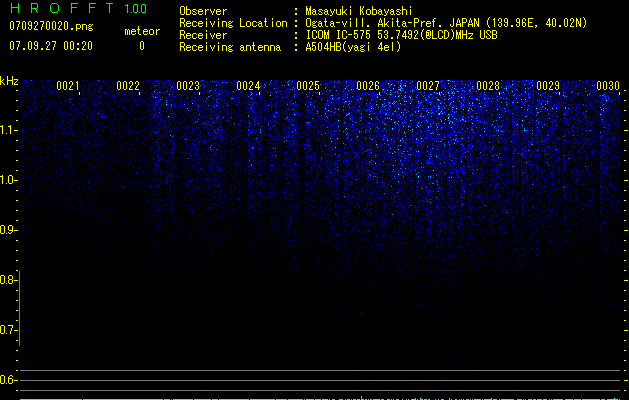Click the version number 1.0.0

click(x=136, y=9)
